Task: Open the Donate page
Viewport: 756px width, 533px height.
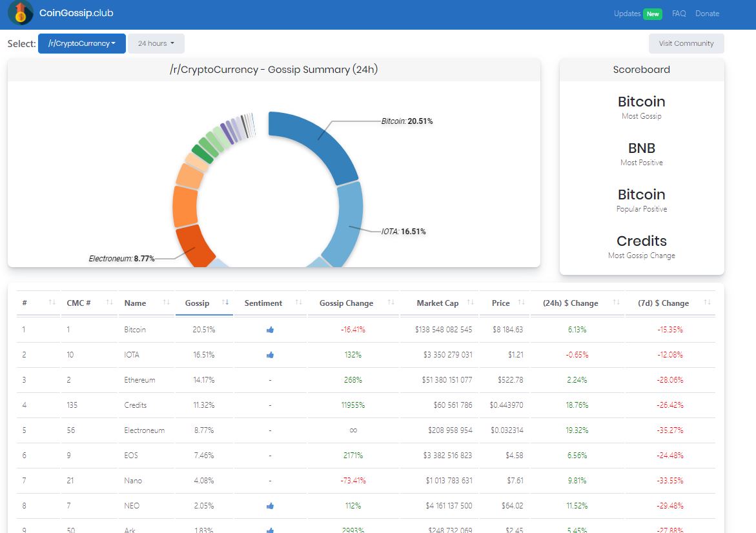Action: tap(708, 14)
